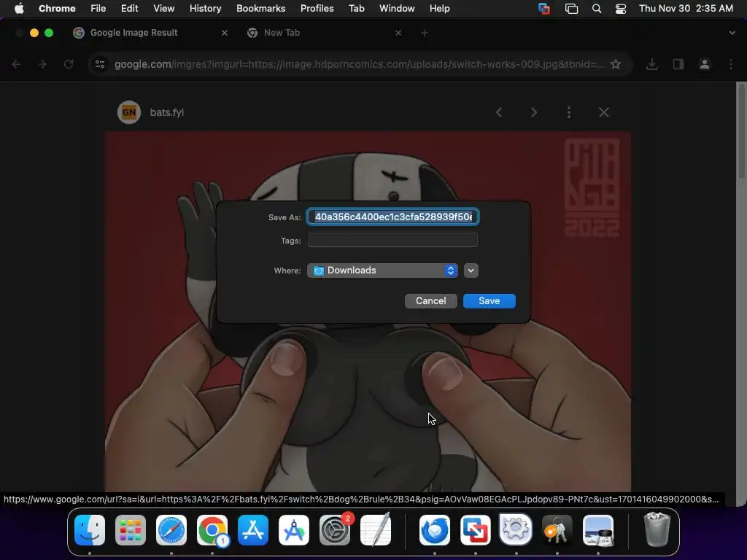747x560 pixels.
Task: Click the overlapping-windows icon in the menu bar
Action: (x=571, y=9)
